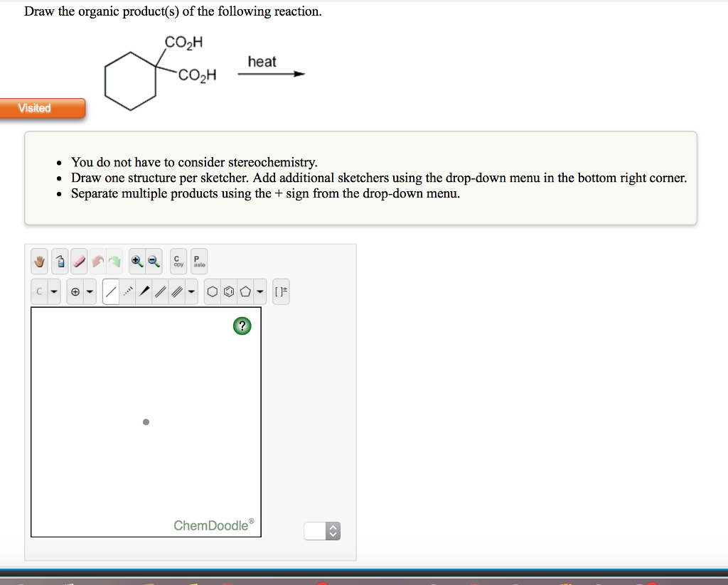
Task: Click the ChemDoodle label in the sketcher
Action: point(213,525)
